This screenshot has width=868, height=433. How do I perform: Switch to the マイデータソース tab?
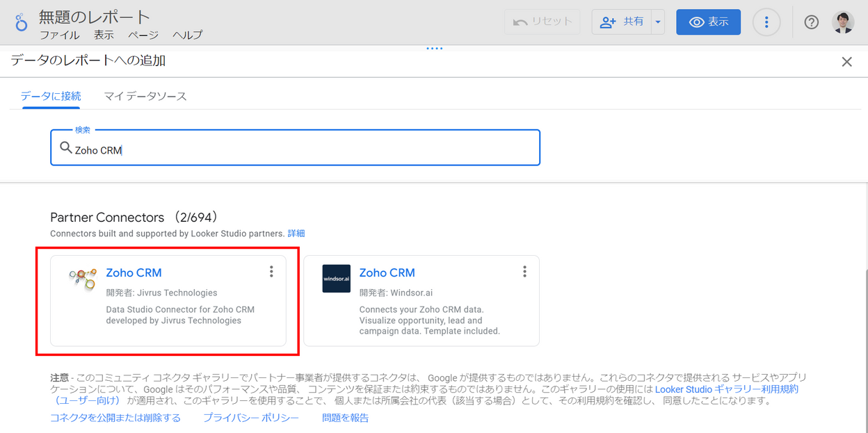(145, 96)
